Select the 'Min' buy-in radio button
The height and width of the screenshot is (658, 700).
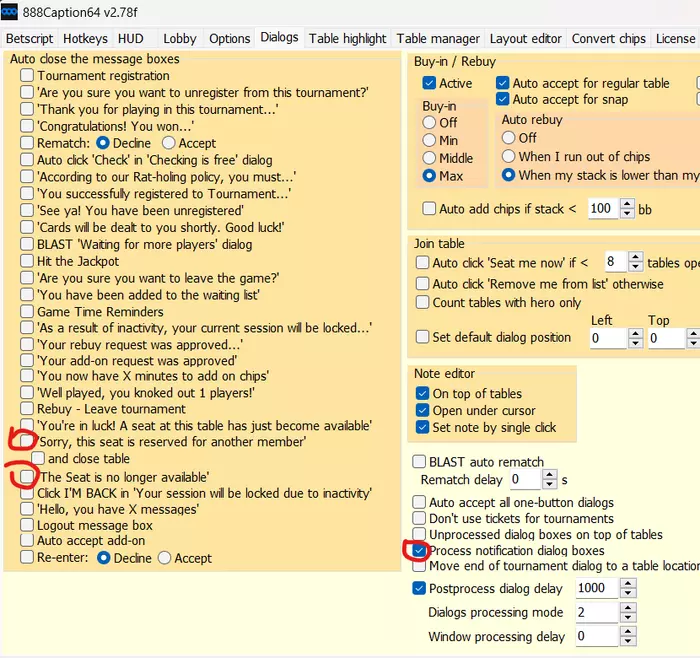click(430, 141)
